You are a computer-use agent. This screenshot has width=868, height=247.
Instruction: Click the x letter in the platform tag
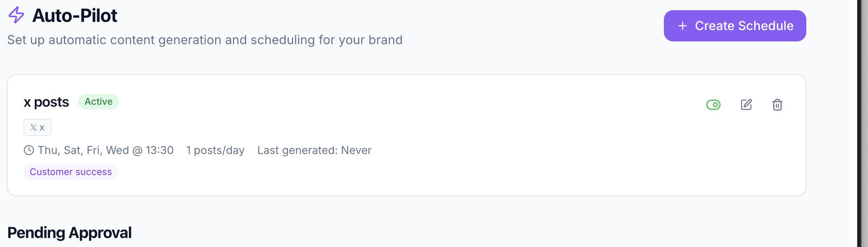(42, 127)
